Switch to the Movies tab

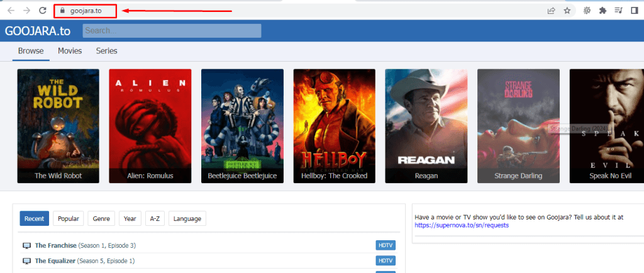70,51
